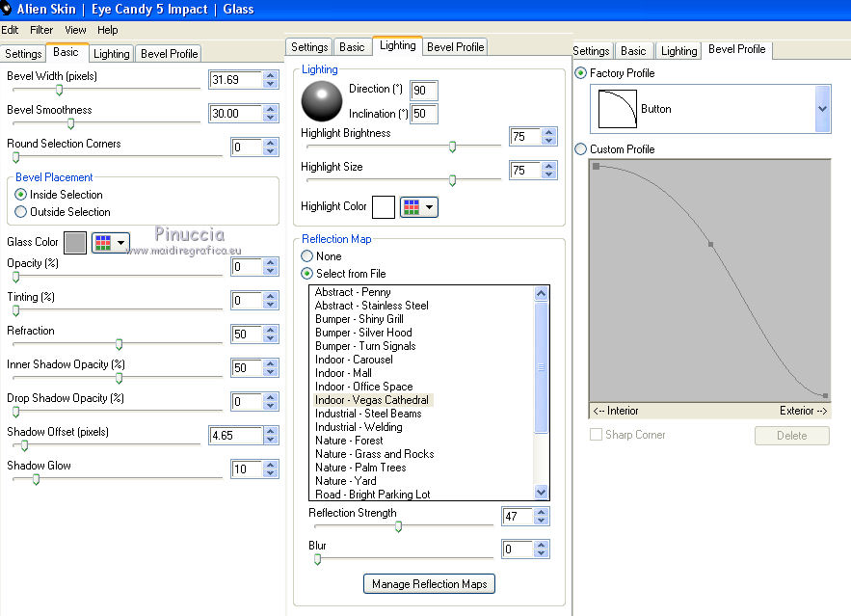Click the Manage Reflection Maps button
The image size is (851, 616).
pos(428,584)
